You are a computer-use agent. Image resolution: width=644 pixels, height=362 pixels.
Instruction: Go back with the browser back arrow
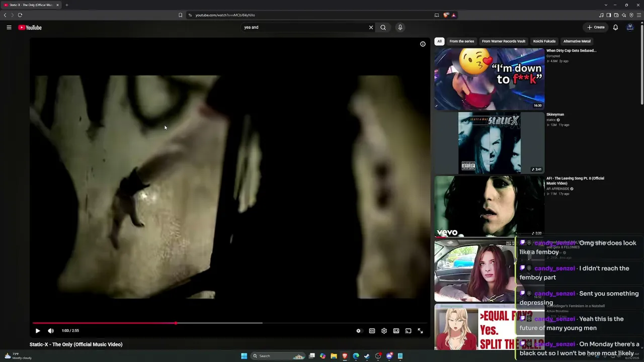(x=5, y=15)
